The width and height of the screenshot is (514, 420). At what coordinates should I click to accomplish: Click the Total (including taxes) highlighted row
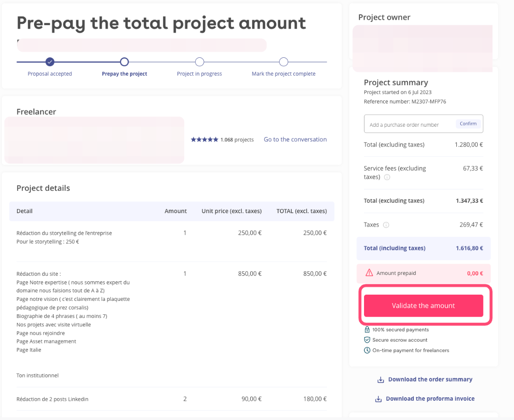(x=423, y=248)
